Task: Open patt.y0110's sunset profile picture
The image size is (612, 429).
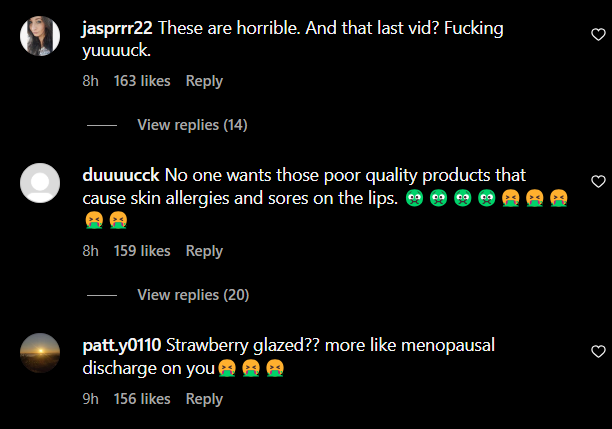Action: click(40, 353)
